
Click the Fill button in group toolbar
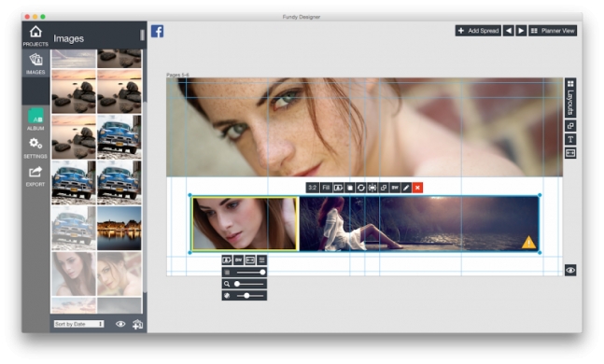326,188
